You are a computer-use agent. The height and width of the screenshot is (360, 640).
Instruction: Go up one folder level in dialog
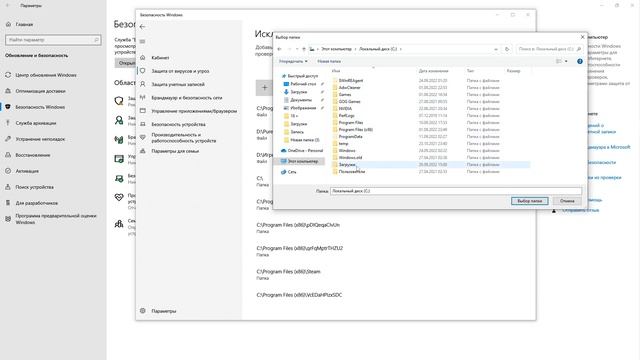pyautogui.click(x=304, y=49)
